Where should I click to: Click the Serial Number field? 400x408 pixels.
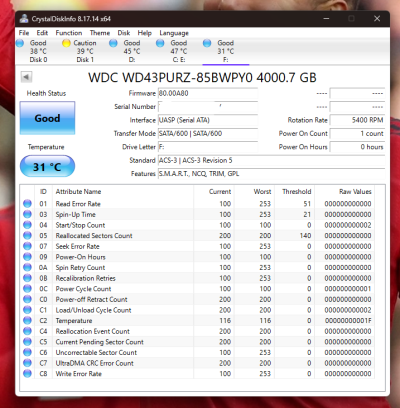tap(208, 107)
